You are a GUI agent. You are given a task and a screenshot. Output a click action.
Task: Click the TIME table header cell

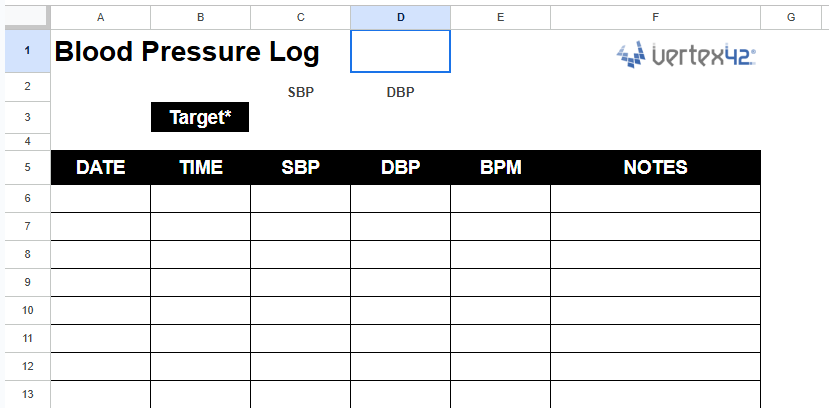point(200,167)
